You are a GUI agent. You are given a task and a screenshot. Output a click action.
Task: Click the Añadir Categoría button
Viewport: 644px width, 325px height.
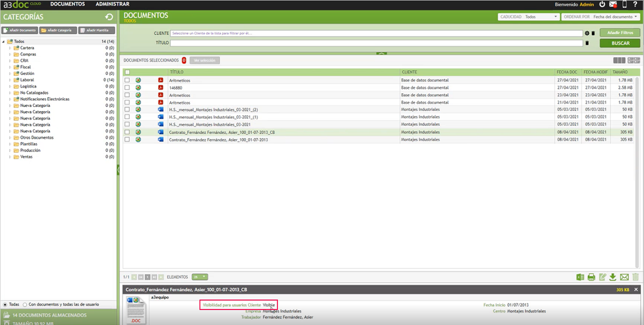[x=58, y=30]
